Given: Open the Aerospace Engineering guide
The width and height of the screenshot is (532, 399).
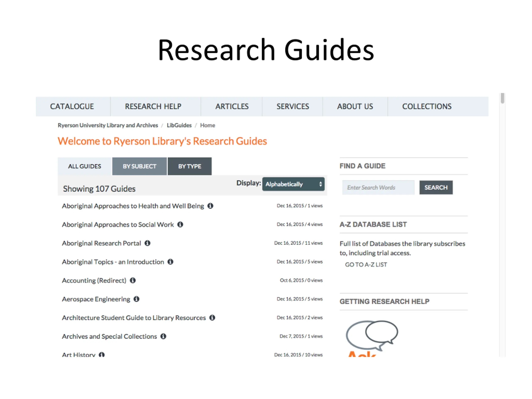Looking at the screenshot, I should tap(96, 299).
